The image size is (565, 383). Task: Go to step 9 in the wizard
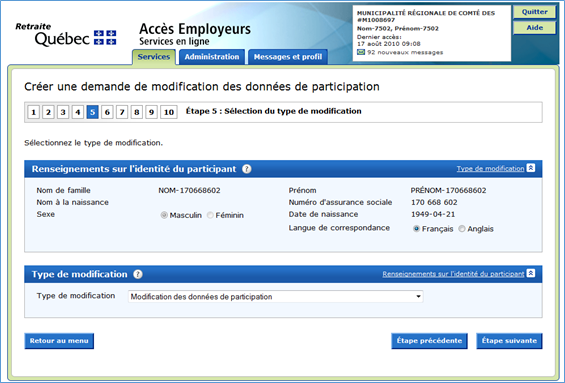[152, 112]
